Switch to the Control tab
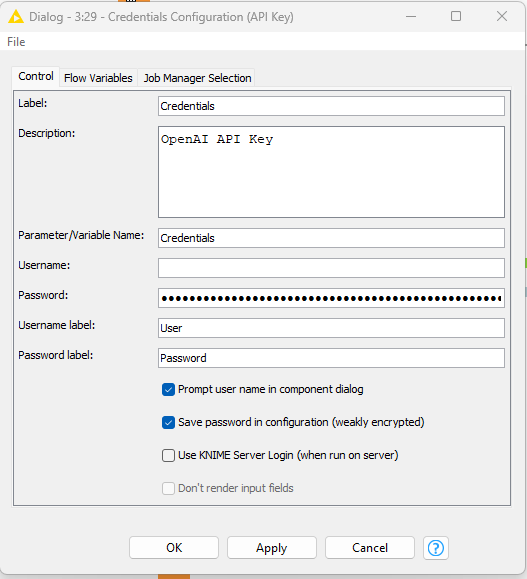This screenshot has width=527, height=579. 36,76
